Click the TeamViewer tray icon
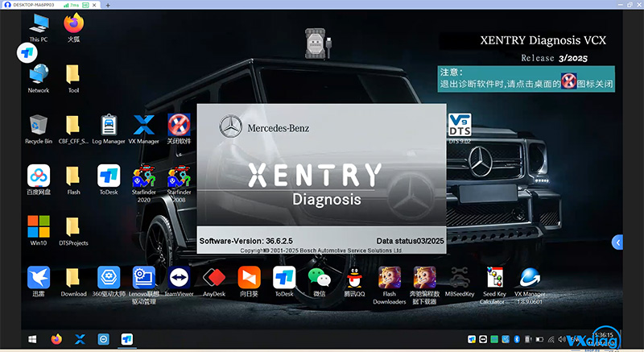 [483, 339]
